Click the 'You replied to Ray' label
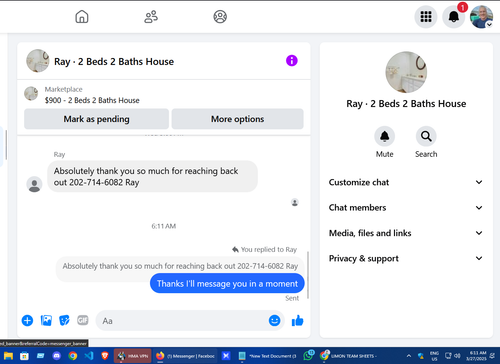 [264, 249]
